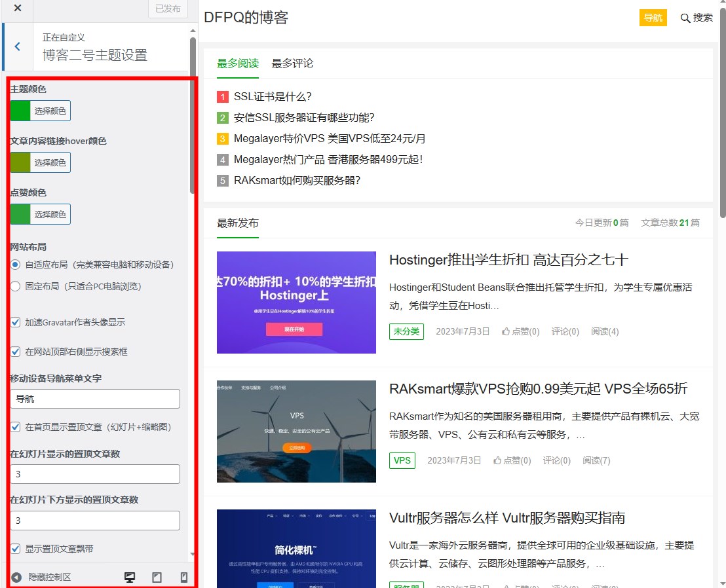Click the 最新发布 section heading
This screenshot has width=726, height=588.
238,223
